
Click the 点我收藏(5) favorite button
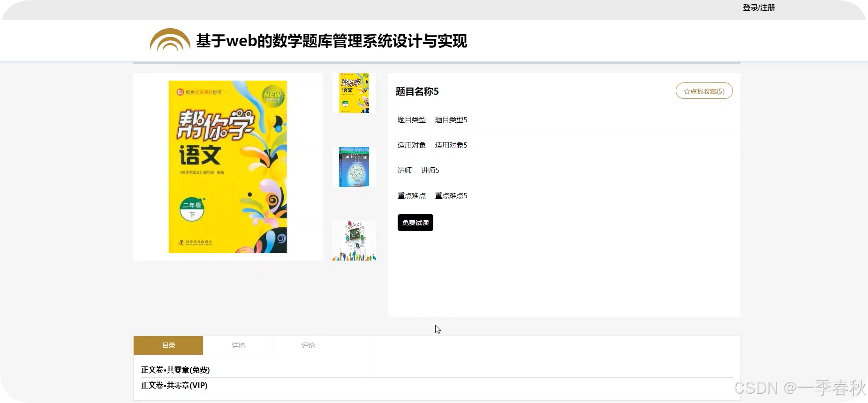tap(704, 91)
